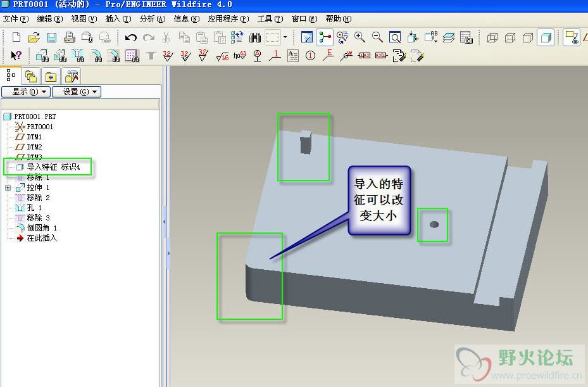588x387 pixels.
Task: Click the text note page icon
Action: [x=292, y=56]
